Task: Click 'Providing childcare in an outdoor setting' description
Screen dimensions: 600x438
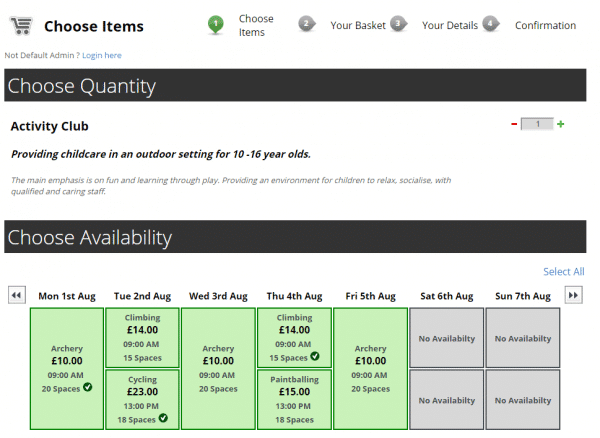Action: (161, 154)
